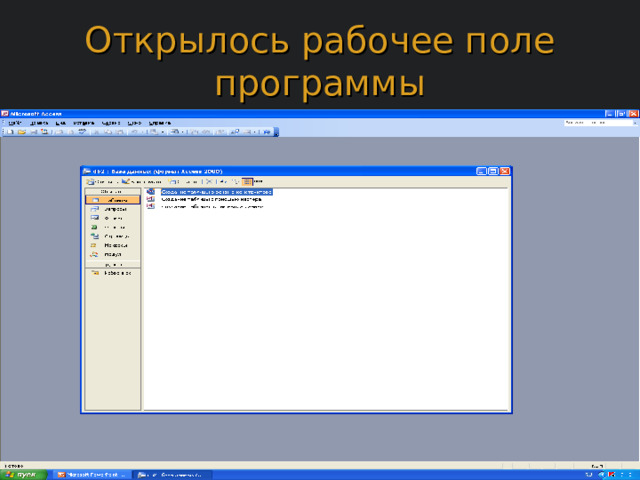Click the Open folder toolbar icon

coord(22,132)
